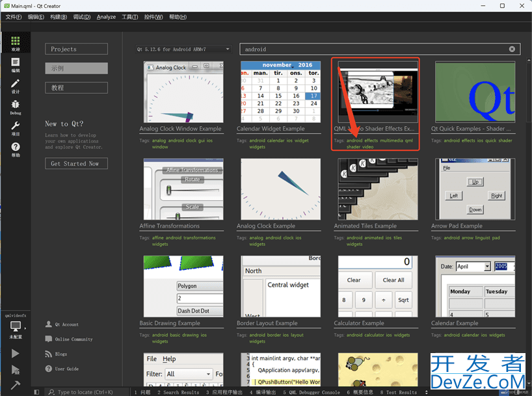
Task: Click 'calculator' tag under Calculator Example
Action: (x=374, y=336)
